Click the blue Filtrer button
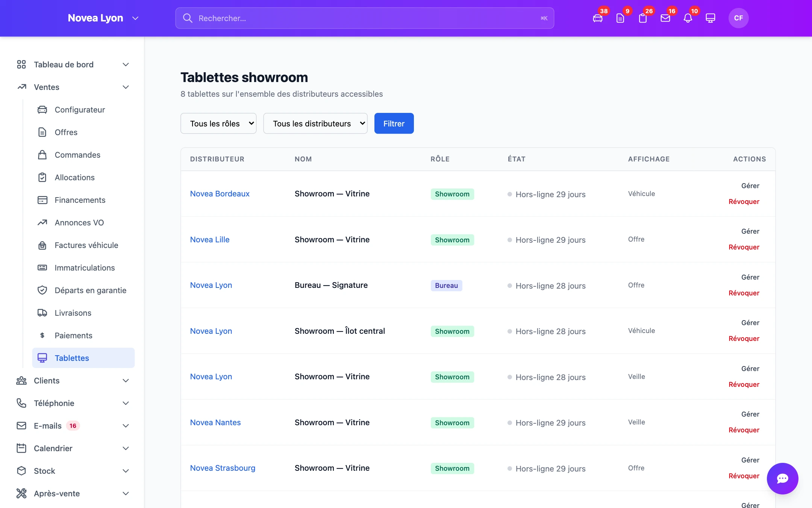 pyautogui.click(x=394, y=123)
